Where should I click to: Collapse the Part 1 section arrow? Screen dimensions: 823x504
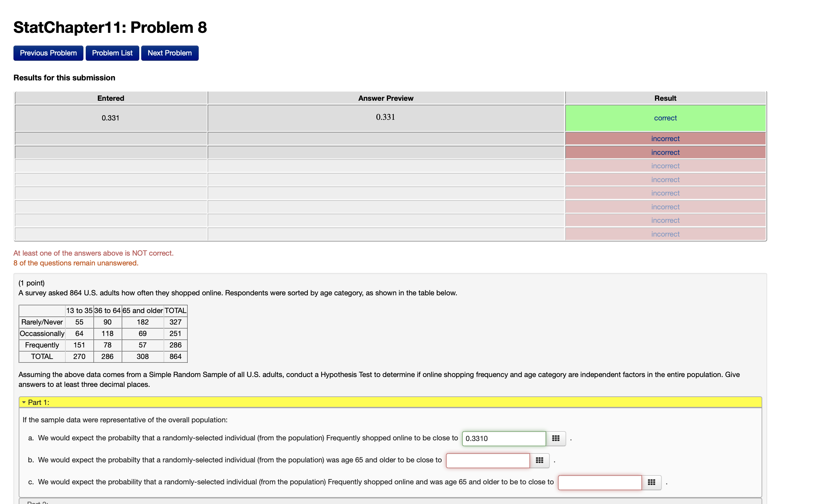point(24,402)
